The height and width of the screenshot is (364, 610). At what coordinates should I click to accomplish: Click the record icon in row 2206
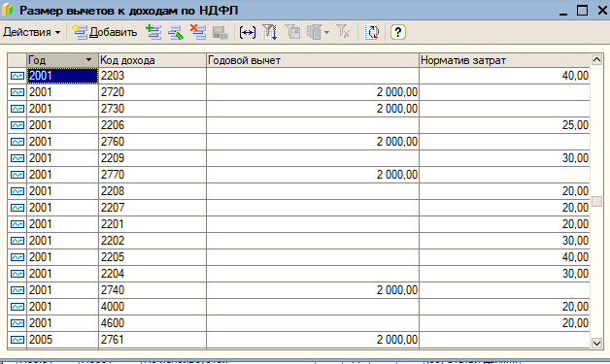tap(17, 125)
